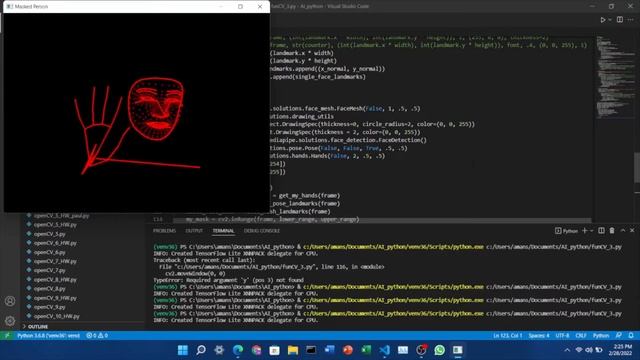Click the remote window indicator in status bar

(7, 336)
